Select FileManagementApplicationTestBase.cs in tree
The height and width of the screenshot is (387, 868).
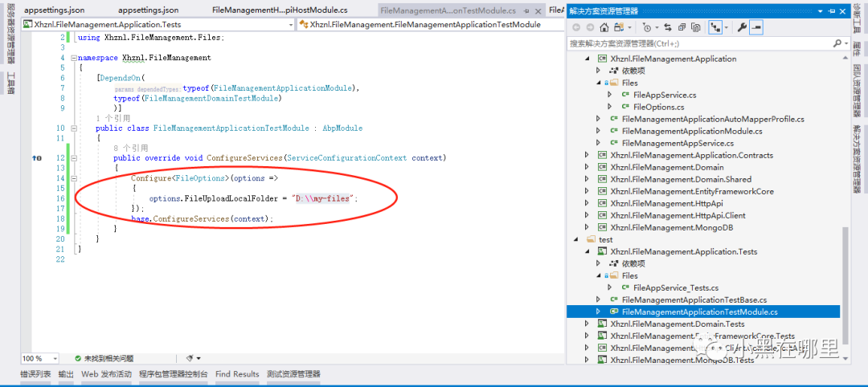[x=694, y=299]
